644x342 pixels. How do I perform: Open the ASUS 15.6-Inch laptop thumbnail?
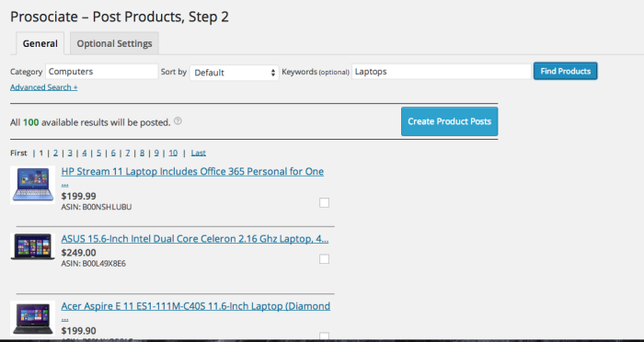click(32, 246)
